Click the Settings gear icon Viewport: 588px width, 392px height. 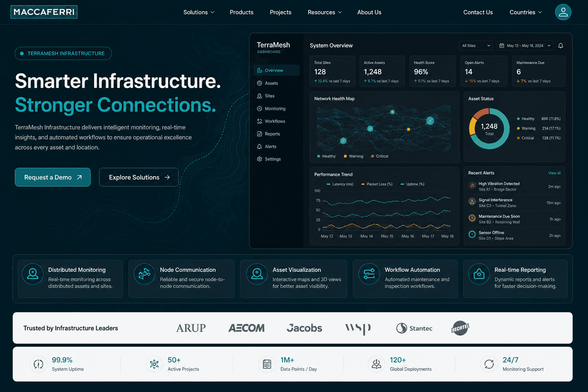(x=260, y=159)
